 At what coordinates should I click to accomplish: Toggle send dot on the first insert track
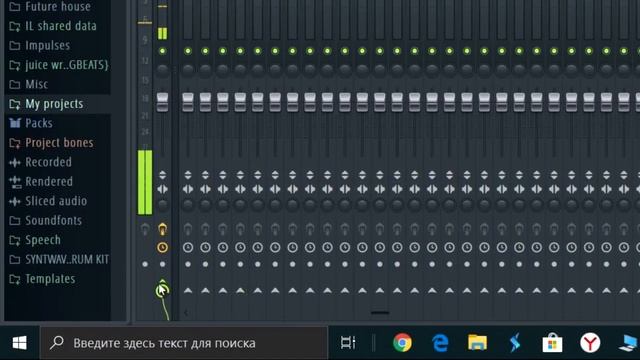[188, 264]
